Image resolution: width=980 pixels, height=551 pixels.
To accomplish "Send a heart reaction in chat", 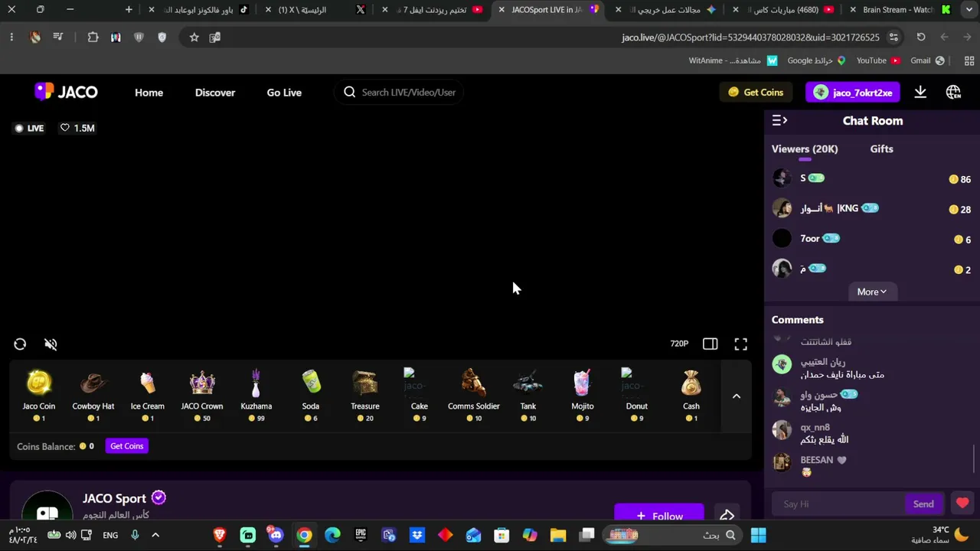I will 962,504.
